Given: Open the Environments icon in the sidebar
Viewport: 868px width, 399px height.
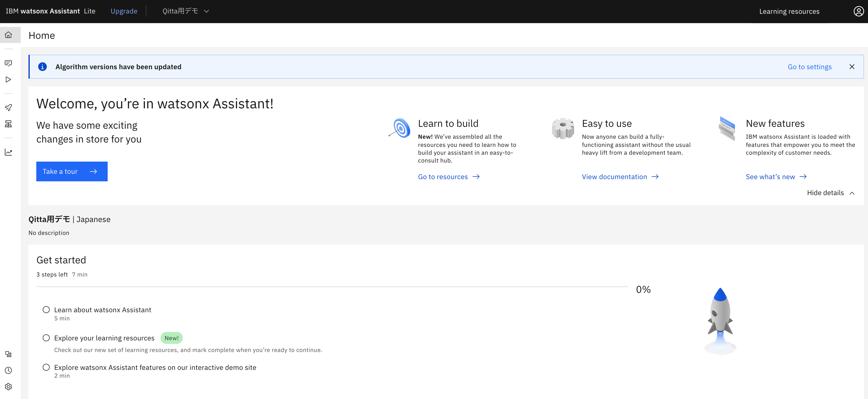Looking at the screenshot, I should pyautogui.click(x=8, y=124).
